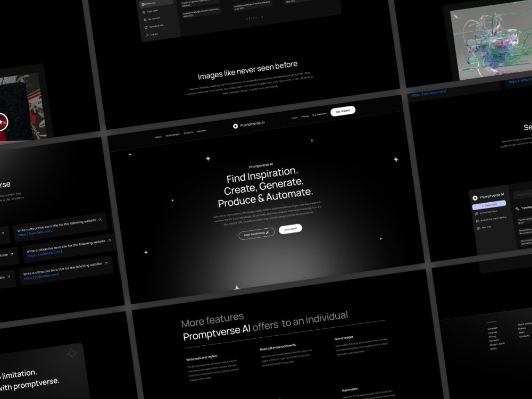Click the Download button in hero
Image resolution: width=532 pixels, height=399 pixels.
(x=290, y=229)
